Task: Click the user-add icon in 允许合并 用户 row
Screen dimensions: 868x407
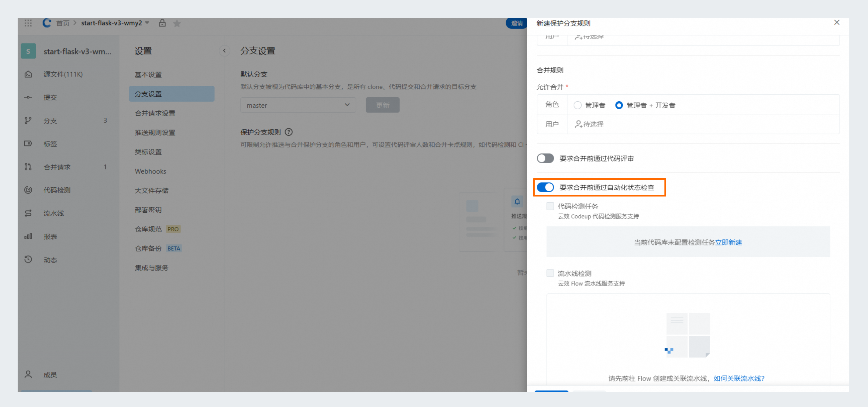Action: pos(578,124)
